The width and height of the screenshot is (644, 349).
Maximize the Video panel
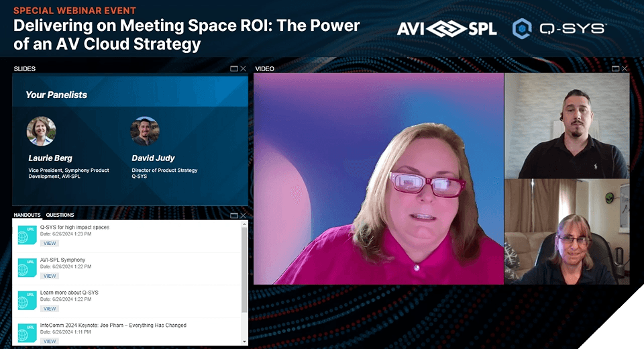[615, 68]
